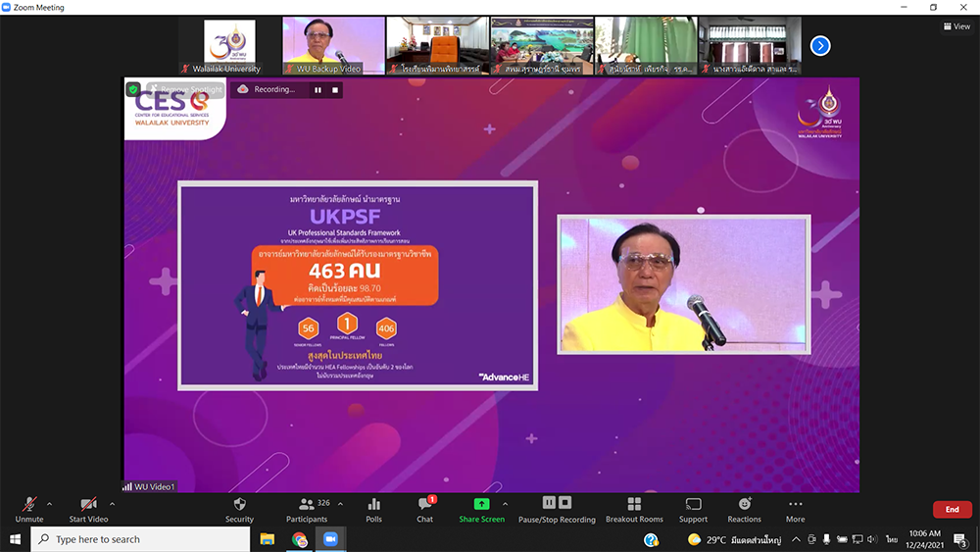This screenshot has height=552, width=980.
Task: Click the green Share Screen icon
Action: click(x=481, y=504)
